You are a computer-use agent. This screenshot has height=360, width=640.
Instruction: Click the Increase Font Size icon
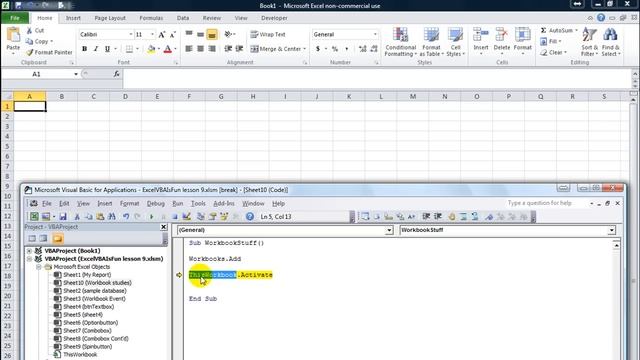tap(162, 35)
